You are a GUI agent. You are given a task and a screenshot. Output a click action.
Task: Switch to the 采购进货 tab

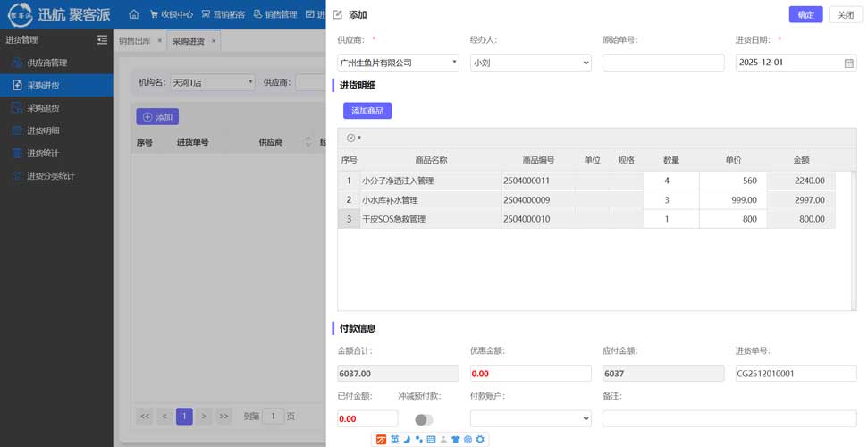tap(189, 41)
